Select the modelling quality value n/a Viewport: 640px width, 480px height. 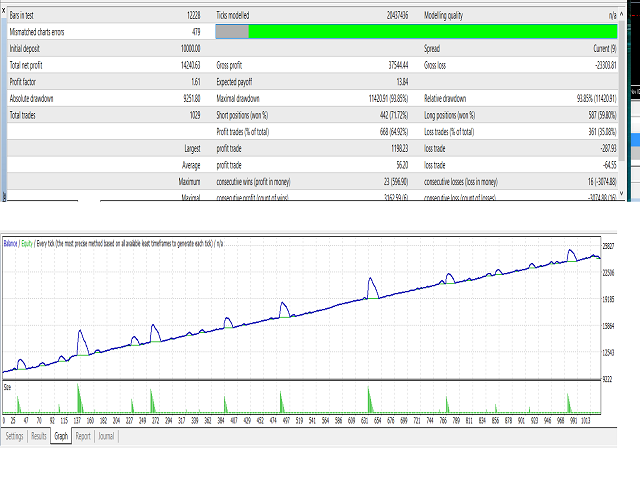[x=612, y=16]
